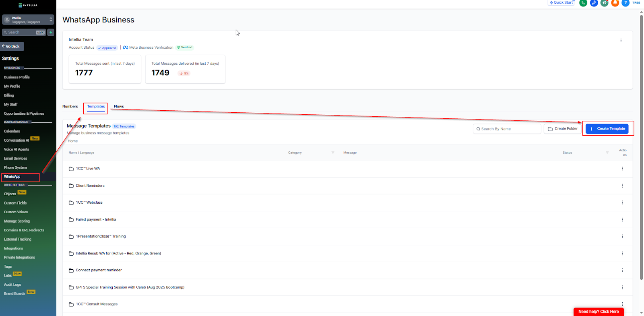
Task: Click the Home breadcrumb link
Action: (73, 141)
